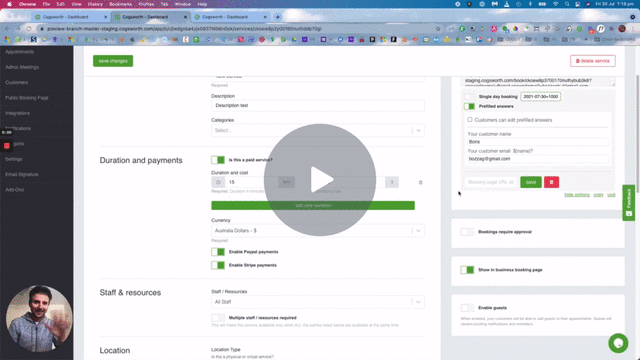
Task: Click the hide options link
Action: coord(577,195)
